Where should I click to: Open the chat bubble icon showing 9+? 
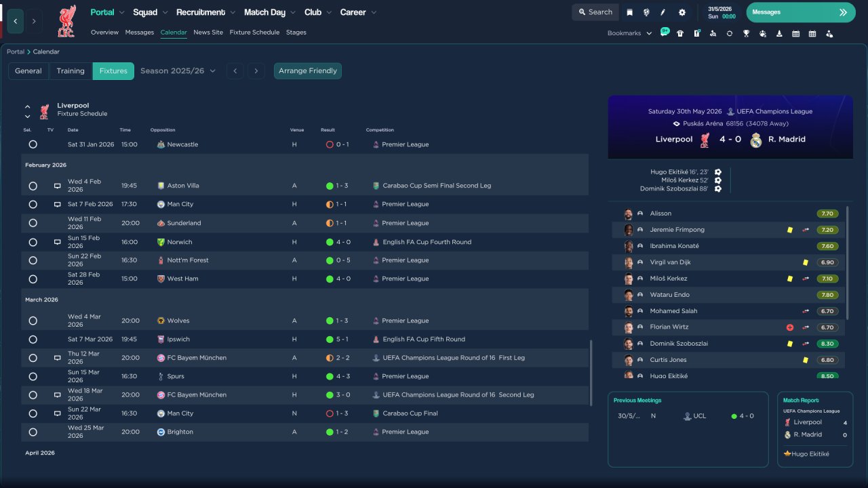coord(665,33)
